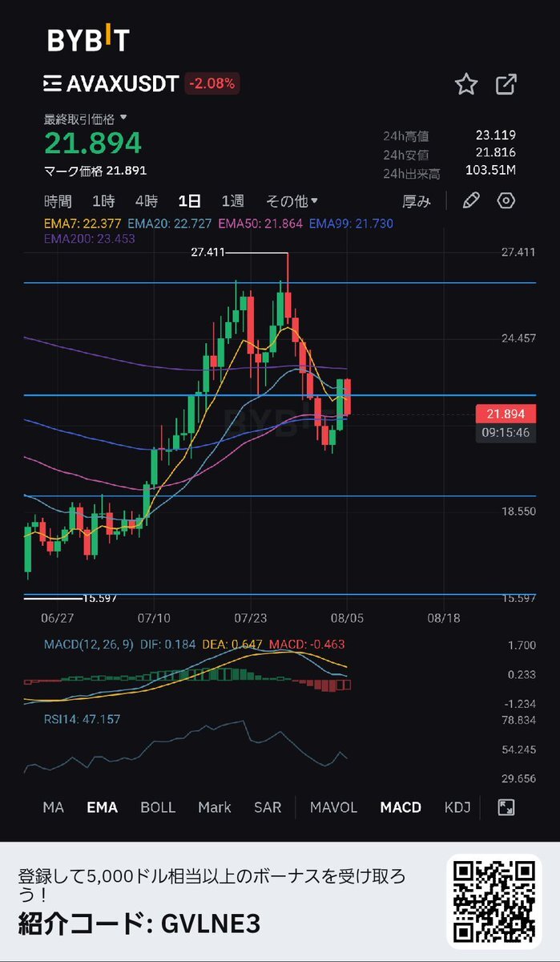Click the red 21.894 current price tag
Image resolution: width=560 pixels, height=962 pixels.
click(506, 414)
